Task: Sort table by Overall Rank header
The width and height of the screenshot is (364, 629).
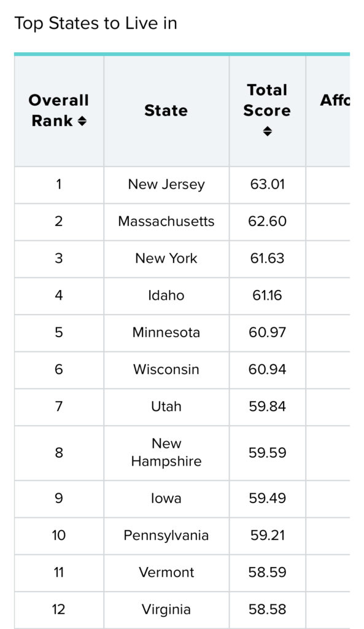Action: click(59, 111)
